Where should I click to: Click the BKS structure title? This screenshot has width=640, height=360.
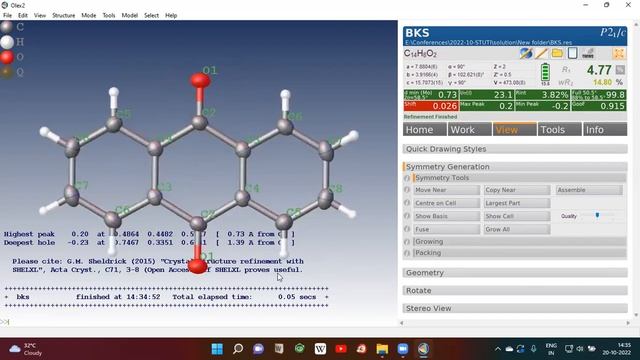coord(417,33)
